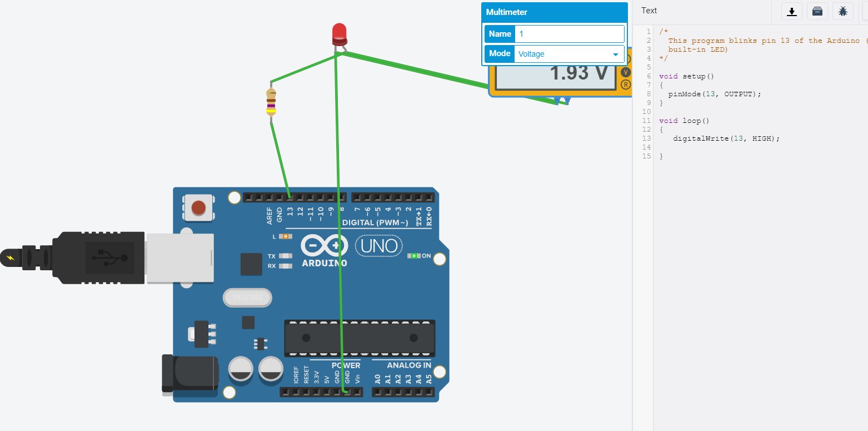Click the A0 analog pin label
The height and width of the screenshot is (431, 868).
tap(378, 379)
